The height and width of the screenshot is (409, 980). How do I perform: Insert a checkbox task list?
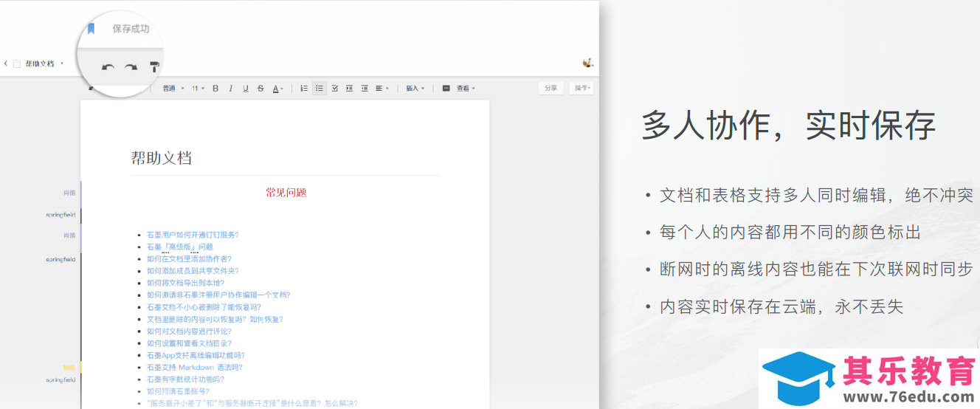334,89
